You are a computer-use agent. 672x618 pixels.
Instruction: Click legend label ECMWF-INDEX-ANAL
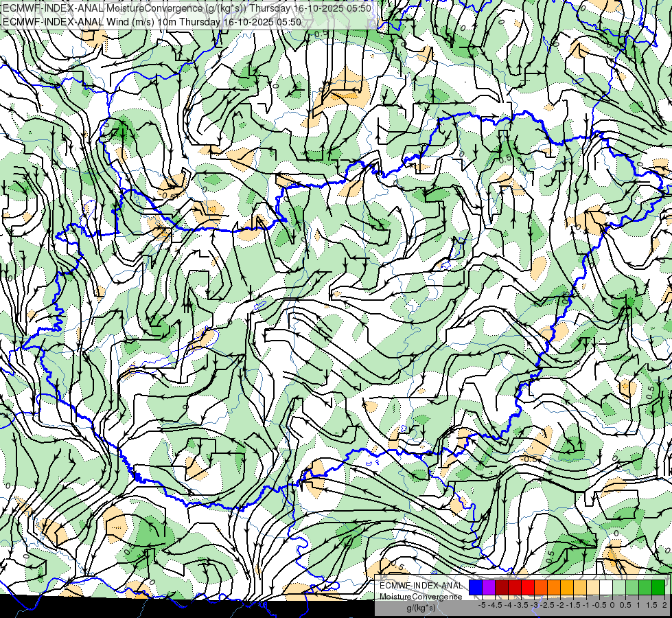[421, 586]
